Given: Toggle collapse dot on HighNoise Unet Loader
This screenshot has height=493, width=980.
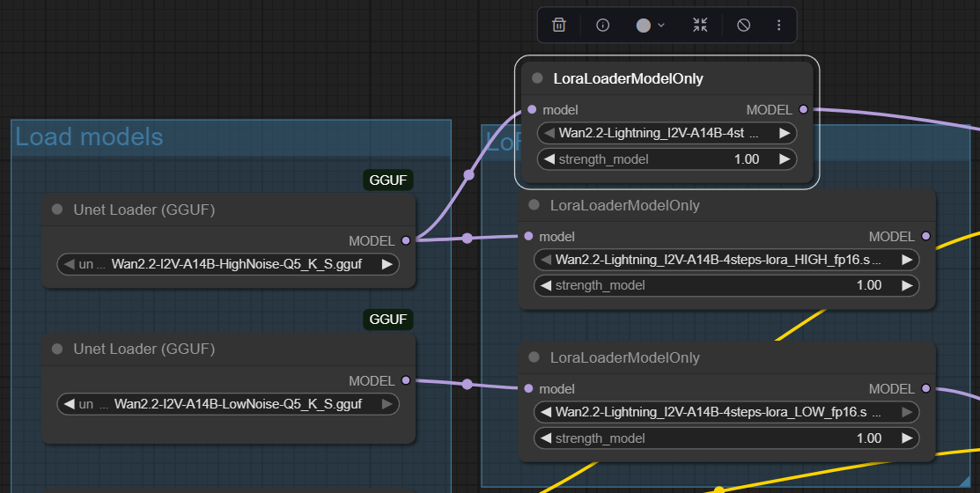Looking at the screenshot, I should [57, 210].
